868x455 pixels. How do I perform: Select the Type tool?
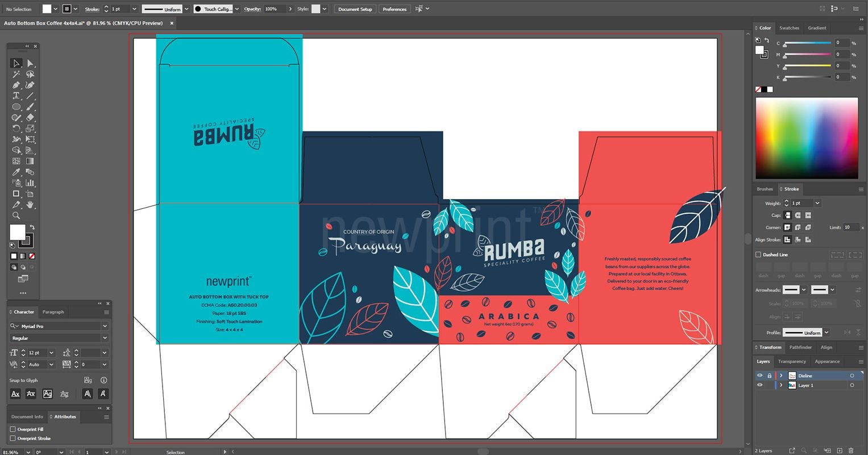(16, 96)
